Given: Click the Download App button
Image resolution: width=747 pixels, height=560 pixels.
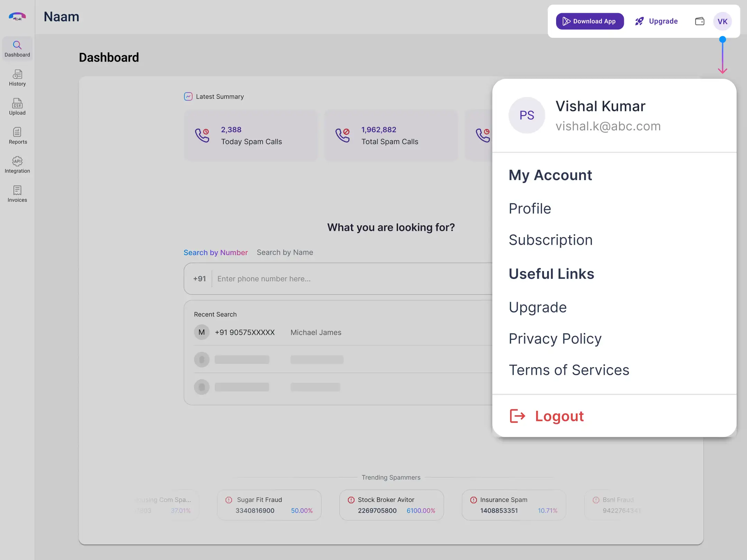Looking at the screenshot, I should [x=590, y=21].
